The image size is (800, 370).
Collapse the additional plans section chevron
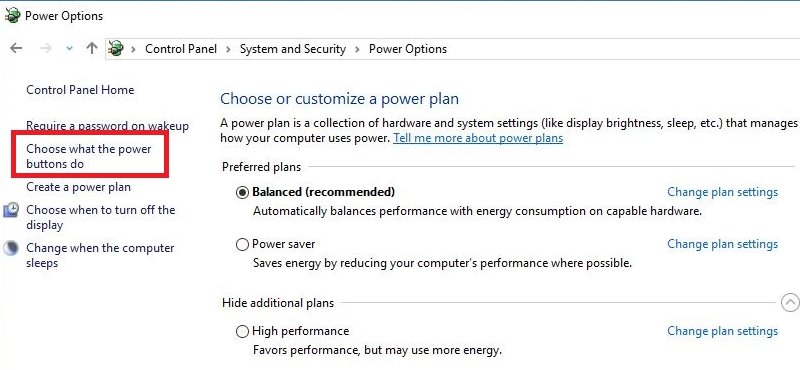pos(790,303)
